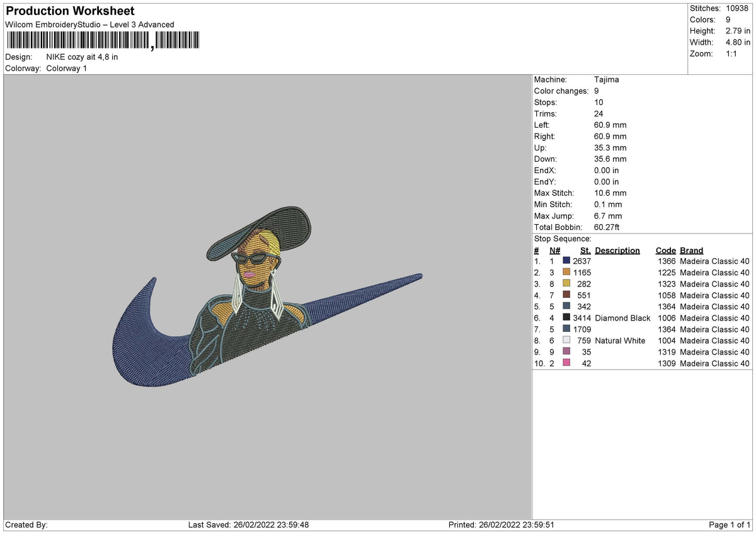Viewport: 756px width, 534px height.
Task: Click the Wilcom EmbroideryStudio subtitle
Action: pos(89,25)
